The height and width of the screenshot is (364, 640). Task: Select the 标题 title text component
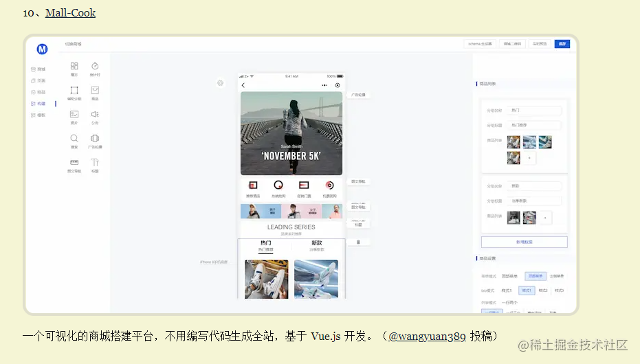95,165
